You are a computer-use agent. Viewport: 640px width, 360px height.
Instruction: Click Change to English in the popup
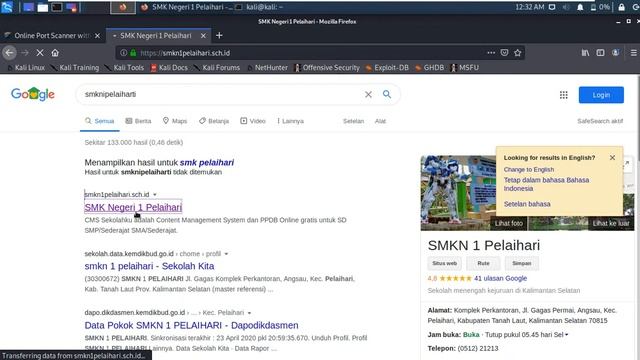pyautogui.click(x=529, y=169)
